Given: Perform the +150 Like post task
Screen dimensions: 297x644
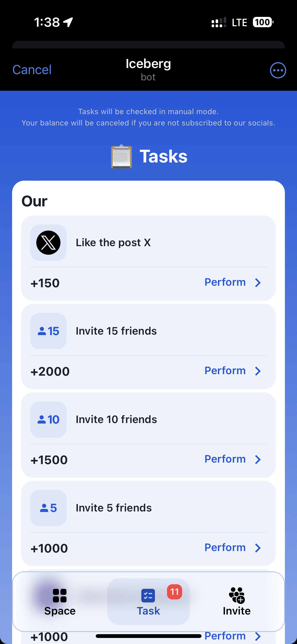Looking at the screenshot, I should click(x=225, y=282).
